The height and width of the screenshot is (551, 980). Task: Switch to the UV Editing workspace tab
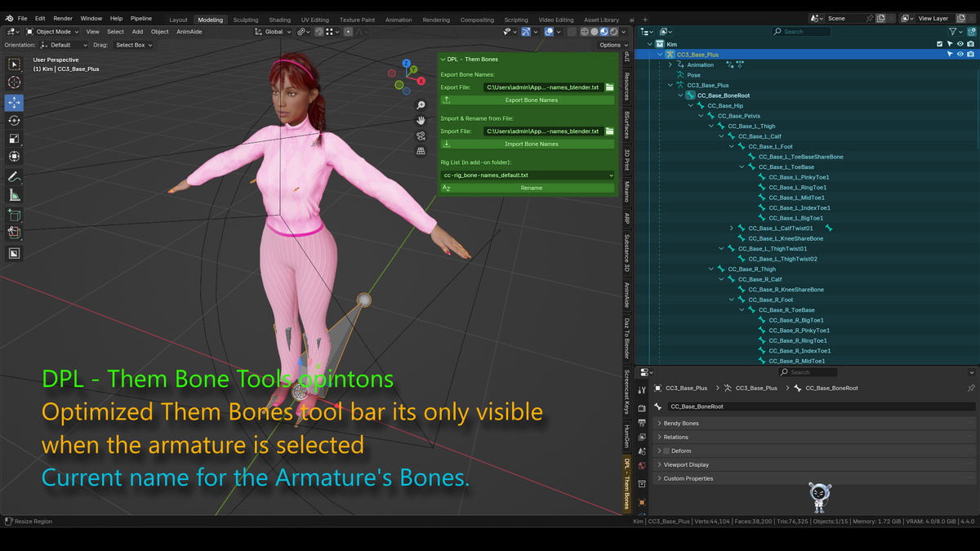click(314, 20)
